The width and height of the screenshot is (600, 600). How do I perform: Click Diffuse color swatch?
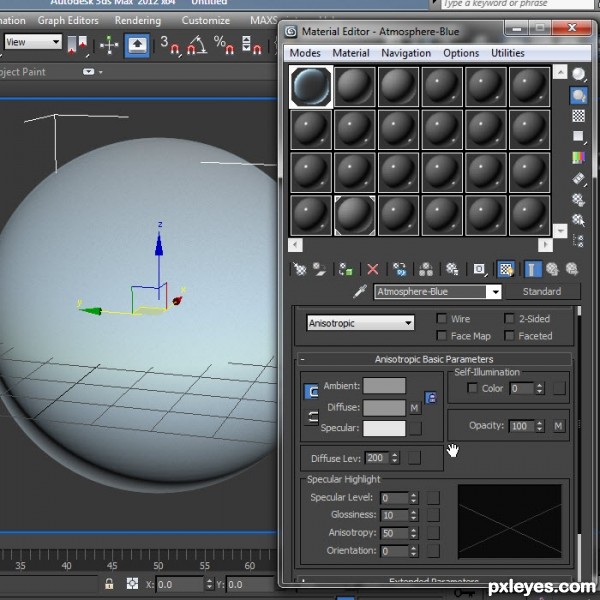[x=384, y=408]
